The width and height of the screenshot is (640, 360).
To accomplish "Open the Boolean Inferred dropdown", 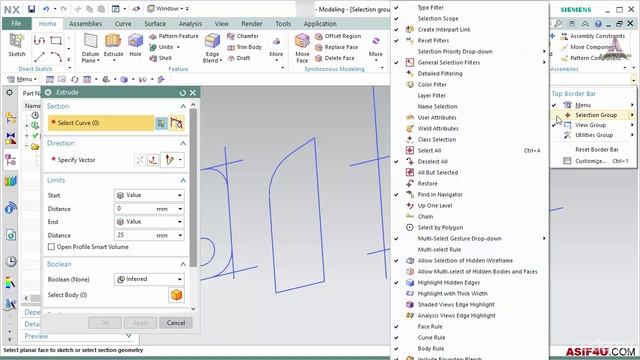I will tap(149, 279).
